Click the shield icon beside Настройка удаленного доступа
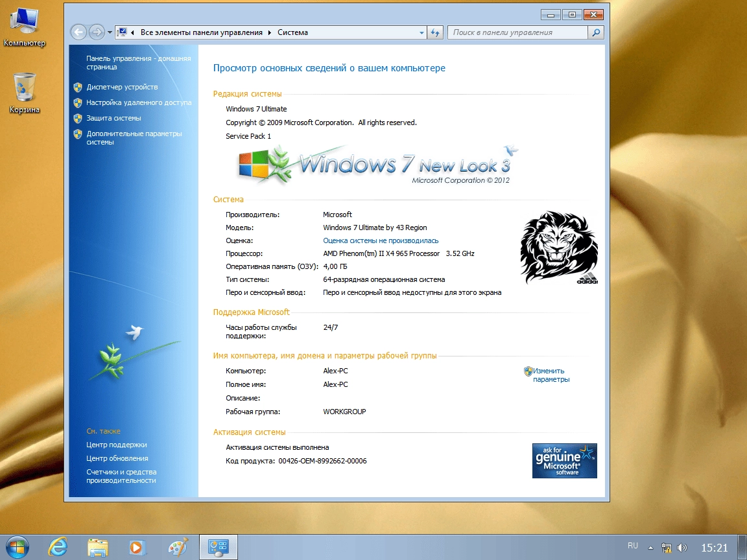 pyautogui.click(x=78, y=102)
